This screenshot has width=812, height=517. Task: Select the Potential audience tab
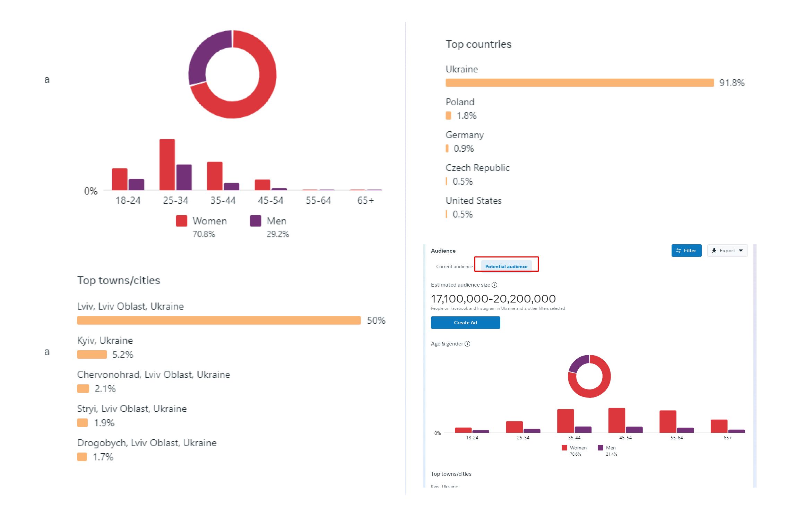[x=506, y=266]
